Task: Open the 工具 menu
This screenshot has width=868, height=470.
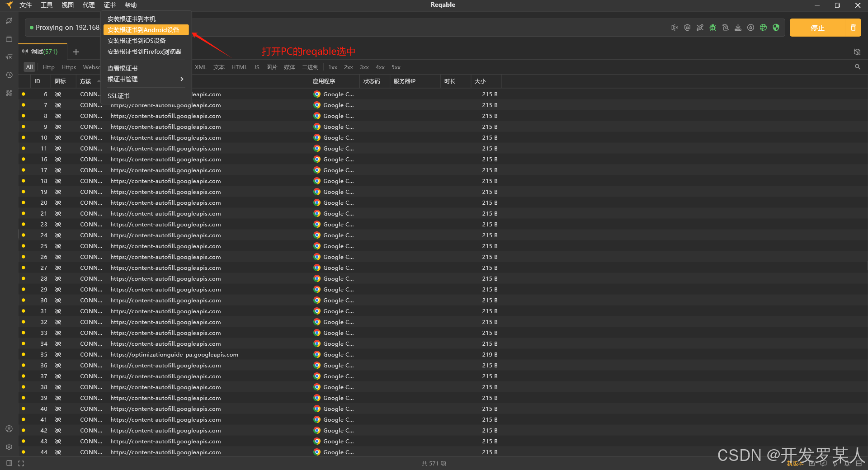Action: point(47,5)
